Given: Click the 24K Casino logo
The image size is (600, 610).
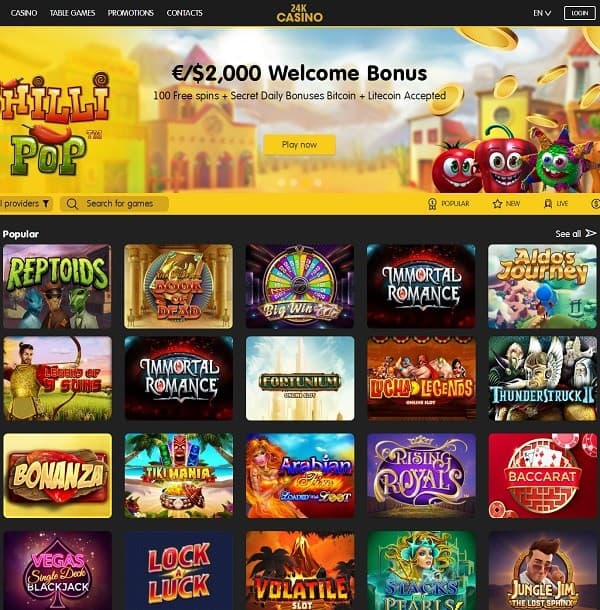Looking at the screenshot, I should point(300,13).
